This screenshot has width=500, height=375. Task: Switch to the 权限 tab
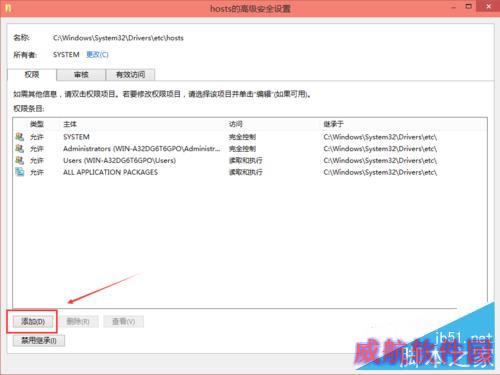(32, 74)
